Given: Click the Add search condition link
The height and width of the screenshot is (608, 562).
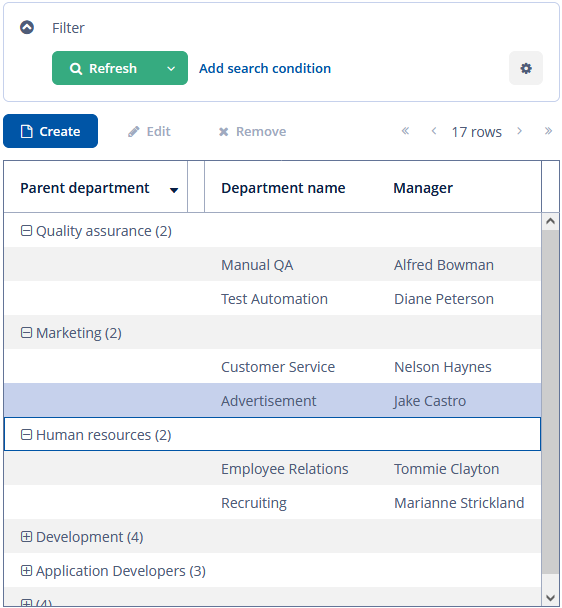Looking at the screenshot, I should 265,68.
